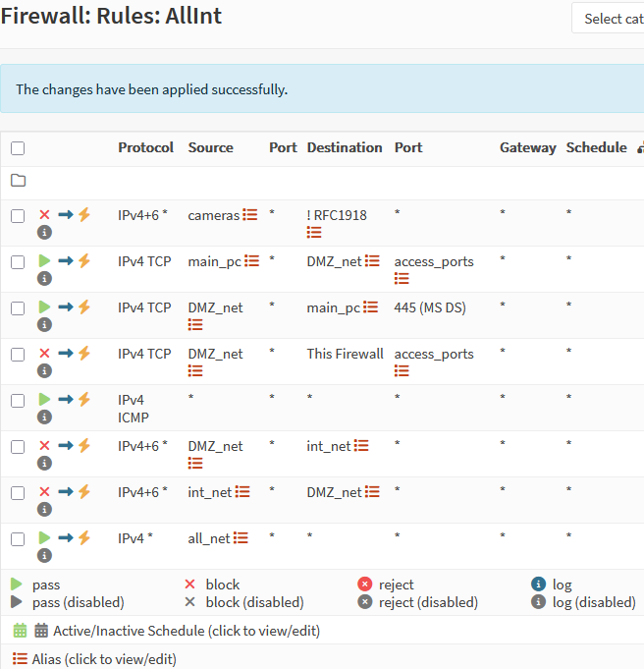Click quick lightning icon of all_net rule
This screenshot has width=644, height=669.
point(84,537)
